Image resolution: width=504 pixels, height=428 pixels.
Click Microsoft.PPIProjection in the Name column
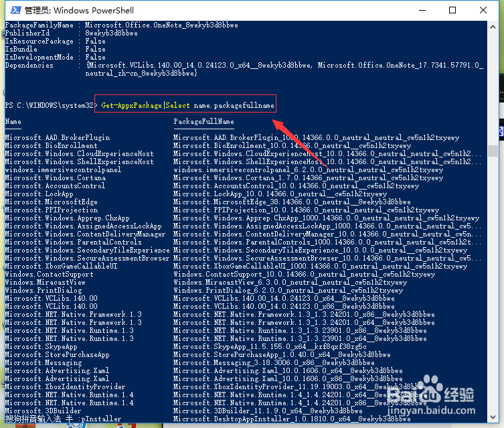pos(52,210)
